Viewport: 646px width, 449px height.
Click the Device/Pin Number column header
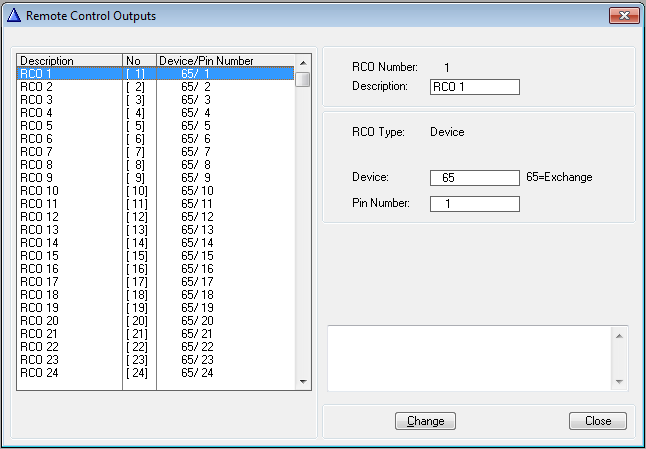pyautogui.click(x=226, y=61)
